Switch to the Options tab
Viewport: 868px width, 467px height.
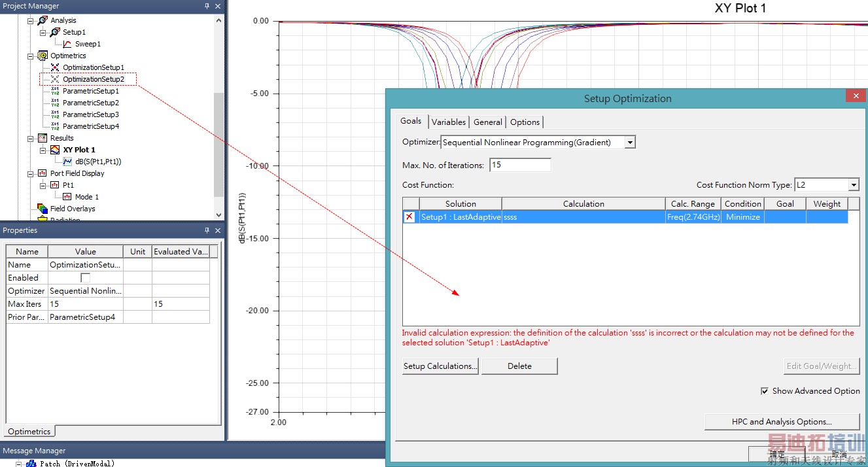[525, 122]
